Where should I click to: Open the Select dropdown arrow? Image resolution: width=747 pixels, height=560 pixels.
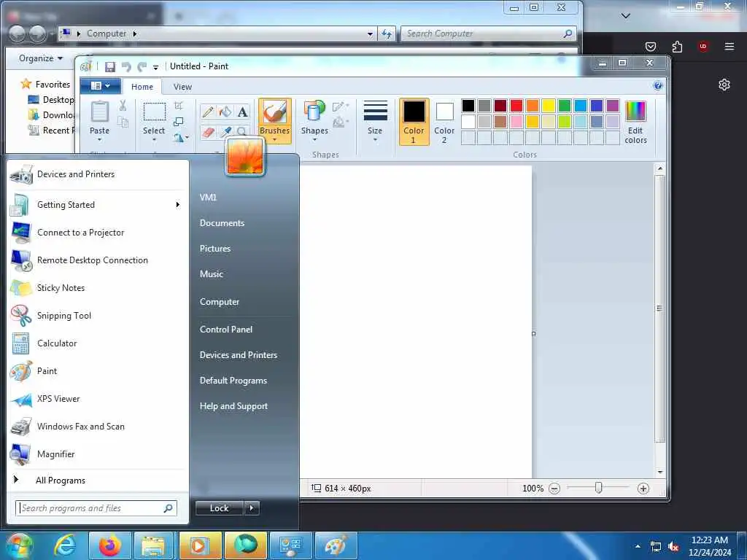click(154, 140)
